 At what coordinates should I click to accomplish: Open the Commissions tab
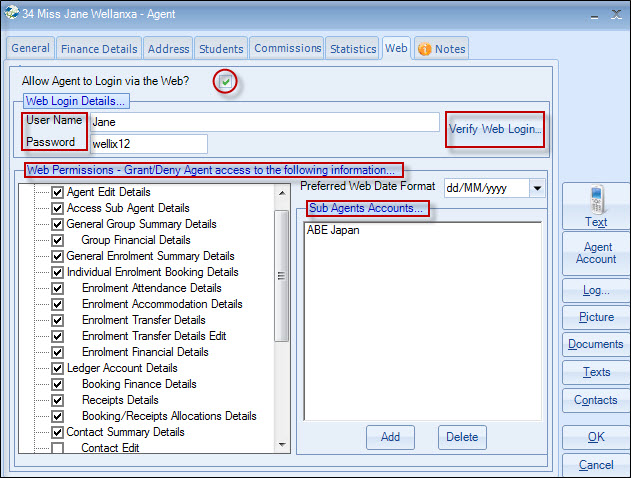(x=287, y=48)
